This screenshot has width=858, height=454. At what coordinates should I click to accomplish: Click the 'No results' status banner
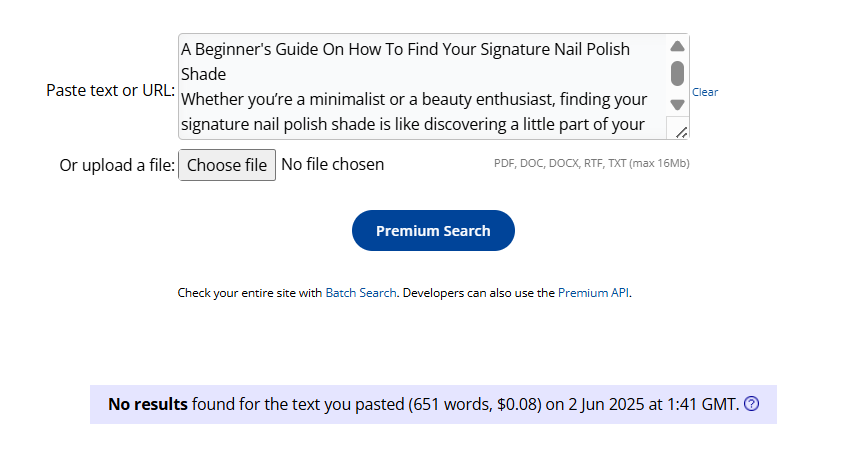[433, 404]
